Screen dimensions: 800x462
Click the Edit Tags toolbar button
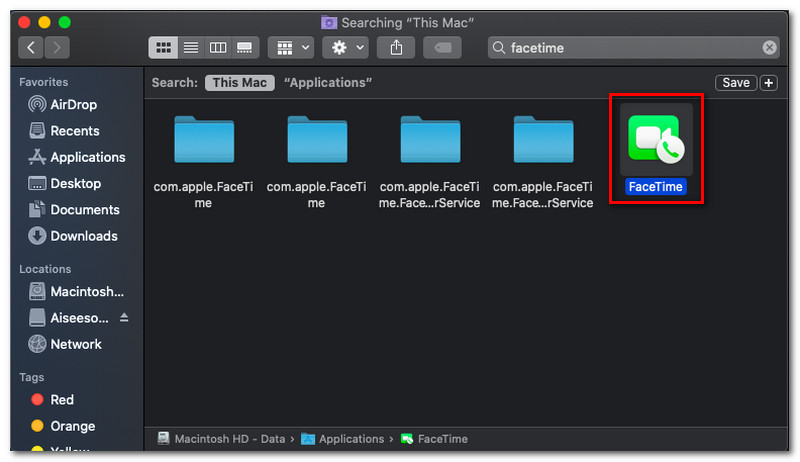[442, 48]
